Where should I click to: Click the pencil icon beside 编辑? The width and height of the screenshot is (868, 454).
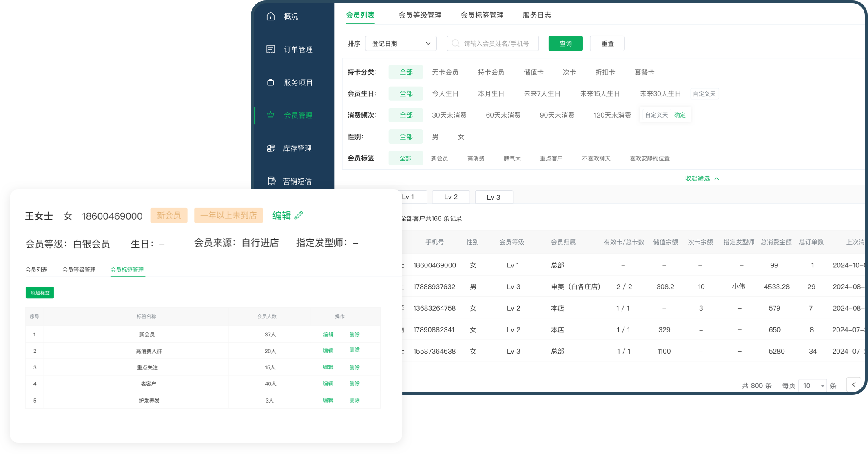[299, 215]
